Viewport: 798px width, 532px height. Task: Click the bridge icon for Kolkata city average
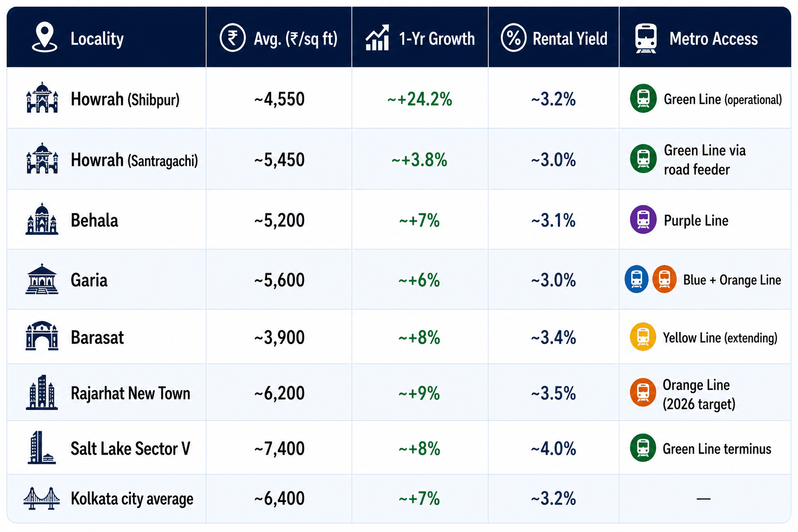tap(42, 499)
